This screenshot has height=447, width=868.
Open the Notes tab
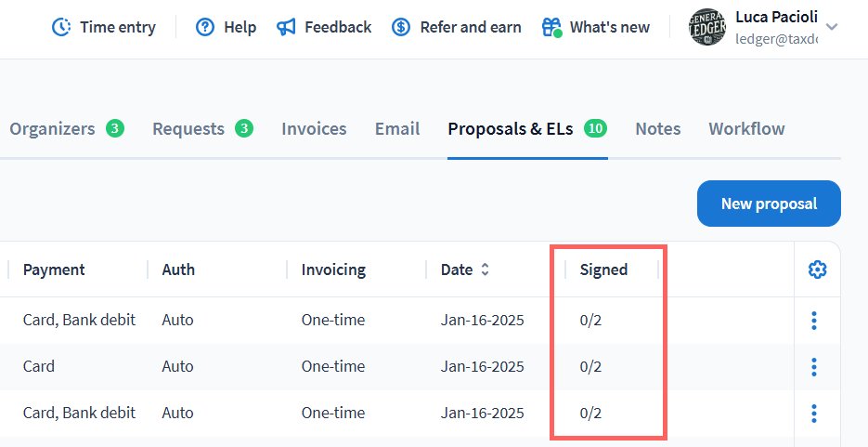657,129
